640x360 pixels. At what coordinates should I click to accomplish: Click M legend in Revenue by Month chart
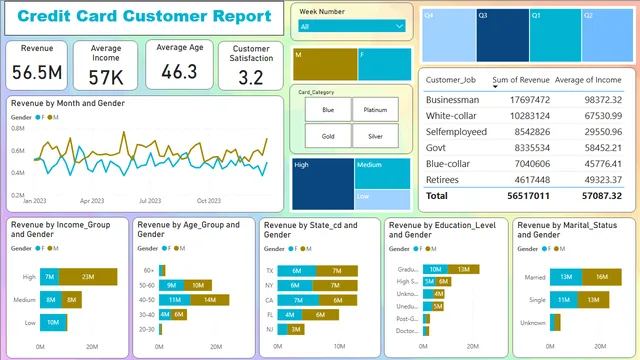53,117
